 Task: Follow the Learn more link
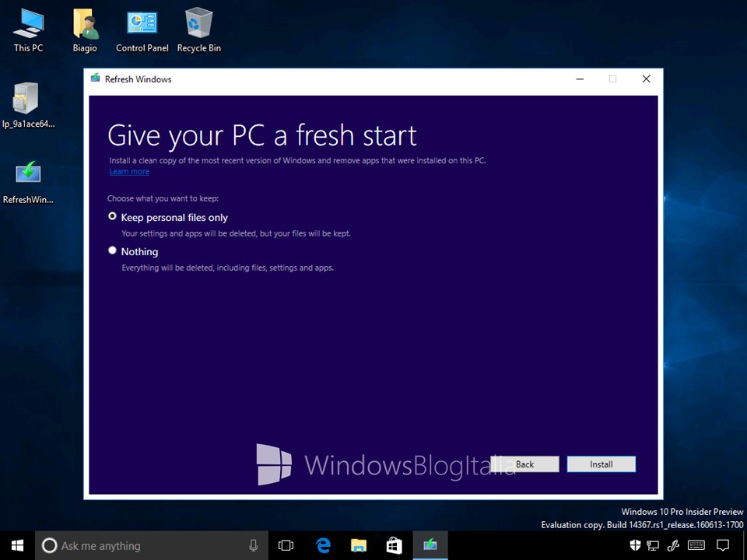[x=129, y=171]
